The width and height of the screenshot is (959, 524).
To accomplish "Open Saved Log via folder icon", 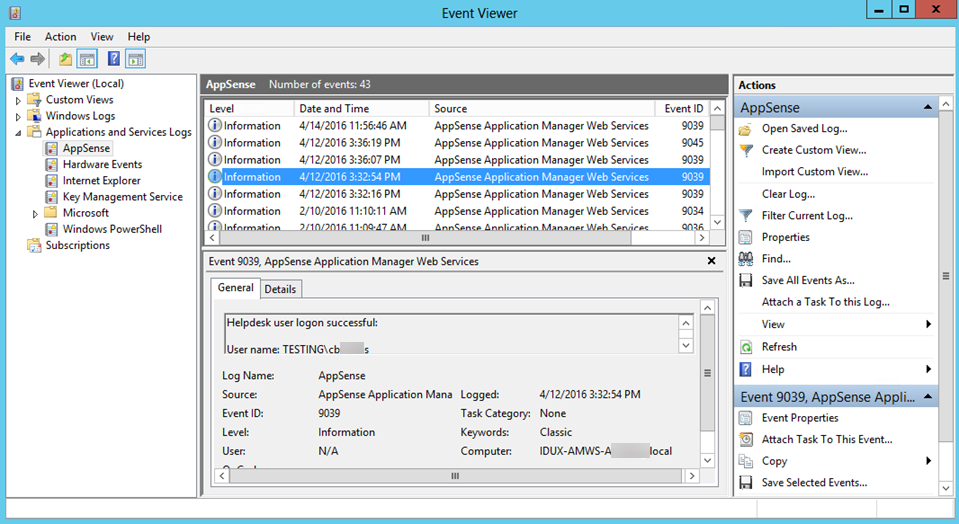I will pyautogui.click(x=745, y=129).
